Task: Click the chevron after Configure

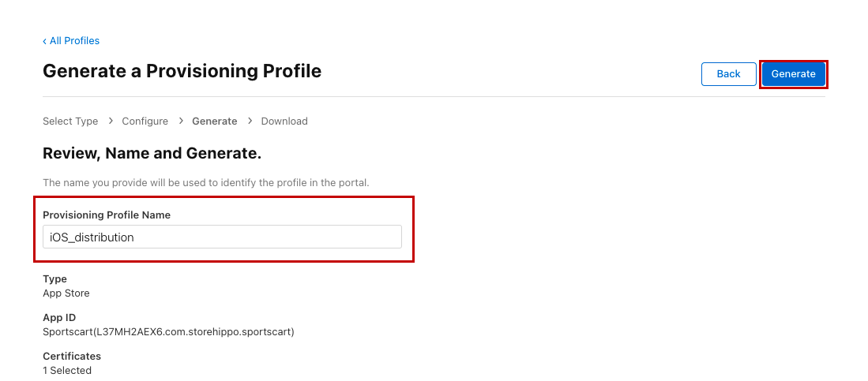Action: [x=180, y=121]
